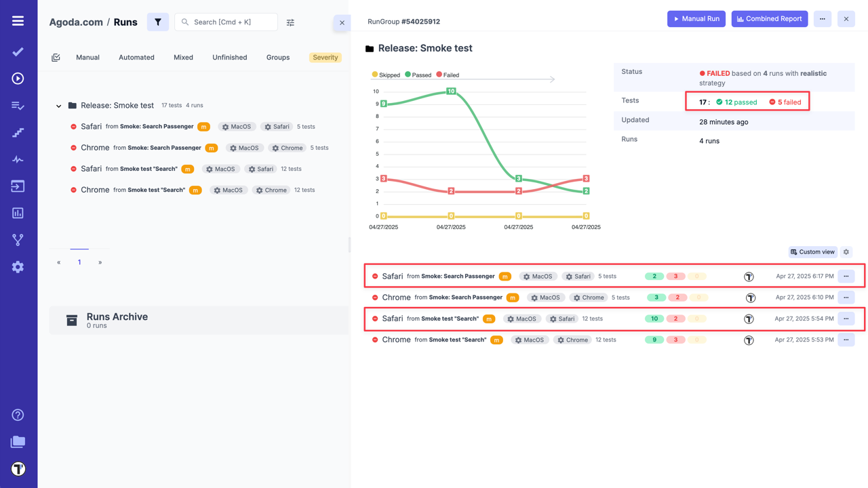Focus the Search input field
The image size is (868, 488).
tap(231, 22)
